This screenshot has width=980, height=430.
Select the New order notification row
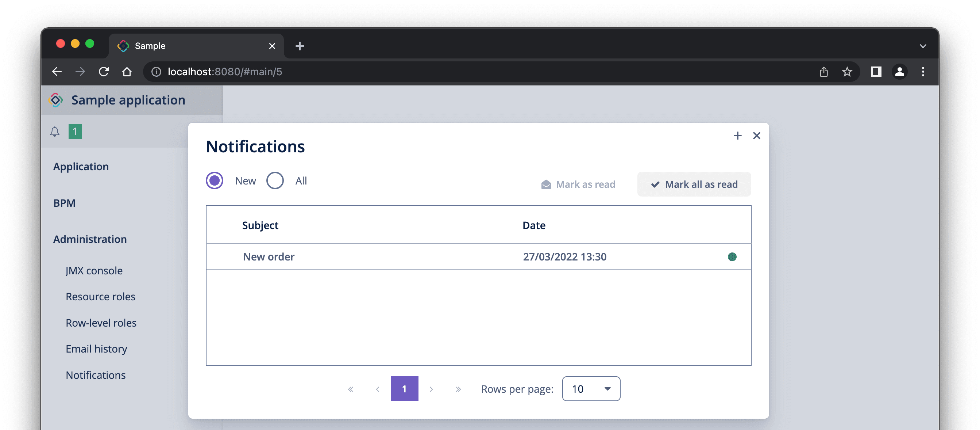coord(478,257)
